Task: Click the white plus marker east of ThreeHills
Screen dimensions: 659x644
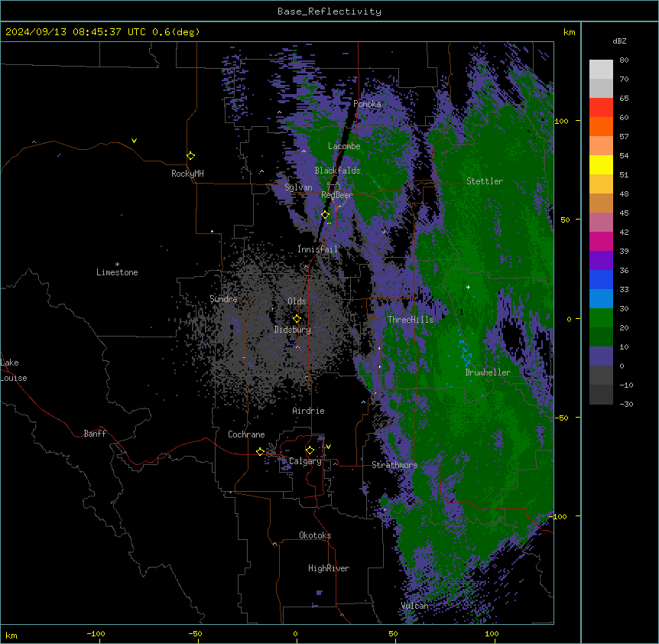Action: (x=468, y=287)
